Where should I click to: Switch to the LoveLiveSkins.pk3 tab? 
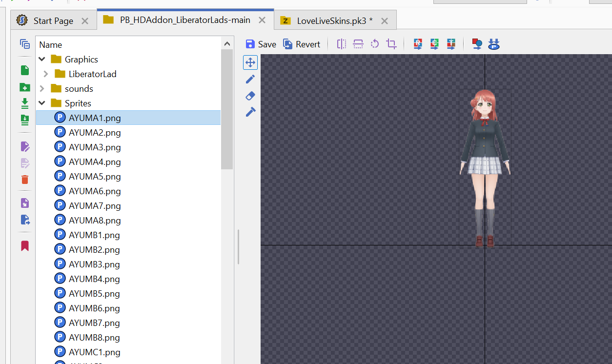click(334, 20)
